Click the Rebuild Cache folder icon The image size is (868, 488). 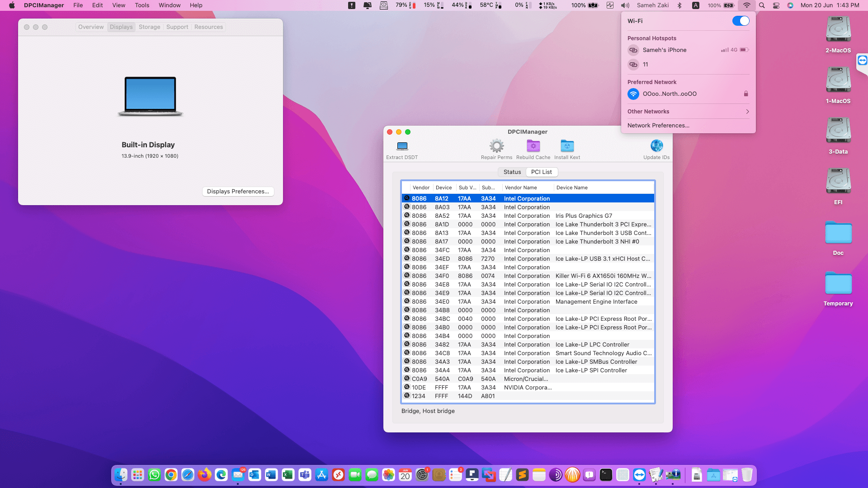(x=533, y=146)
